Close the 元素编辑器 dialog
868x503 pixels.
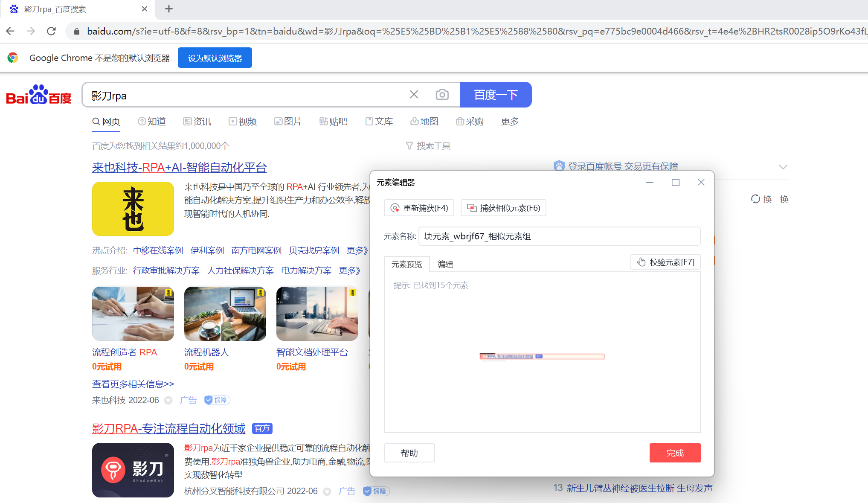coord(701,183)
